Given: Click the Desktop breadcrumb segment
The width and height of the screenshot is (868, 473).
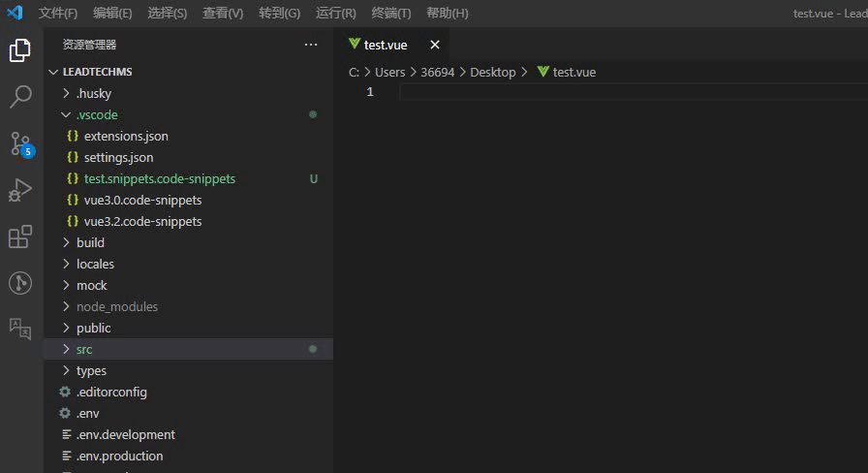Looking at the screenshot, I should (493, 72).
